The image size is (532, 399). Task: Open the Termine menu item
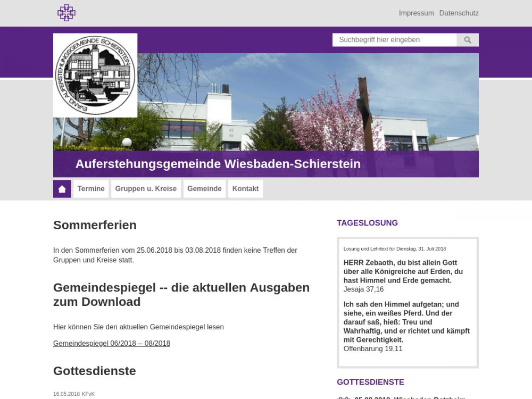(x=91, y=189)
